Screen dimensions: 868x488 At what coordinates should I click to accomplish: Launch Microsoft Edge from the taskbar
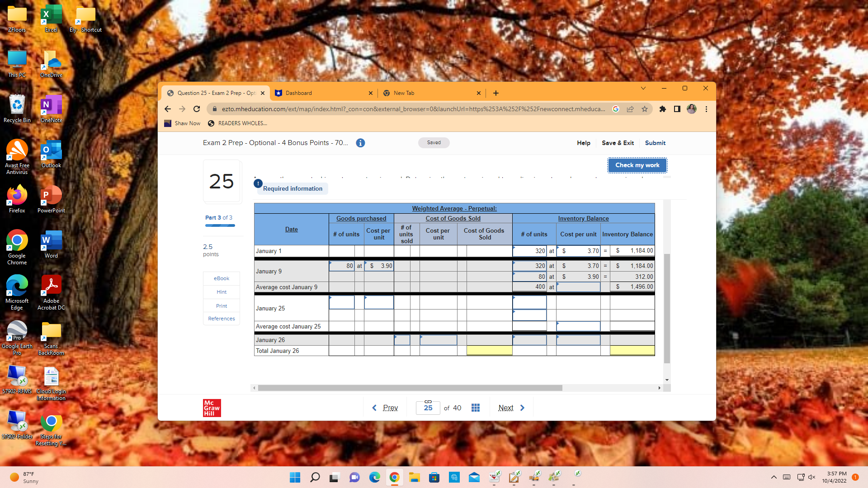pyautogui.click(x=374, y=477)
